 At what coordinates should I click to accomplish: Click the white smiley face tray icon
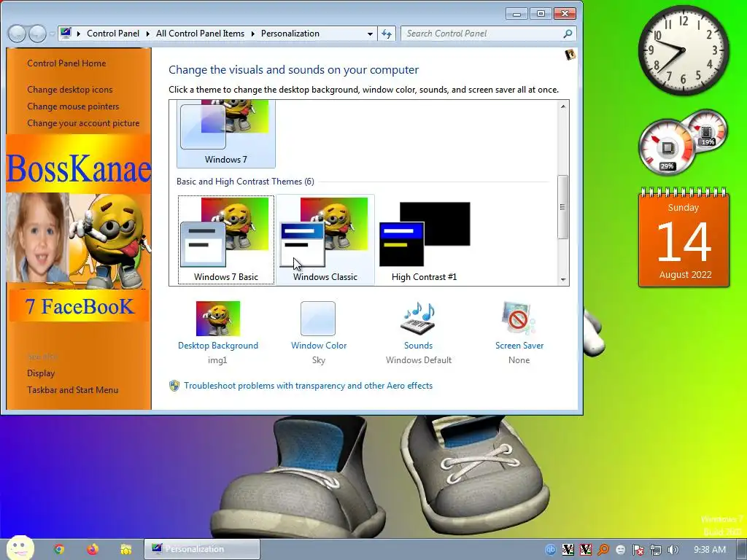(x=621, y=550)
